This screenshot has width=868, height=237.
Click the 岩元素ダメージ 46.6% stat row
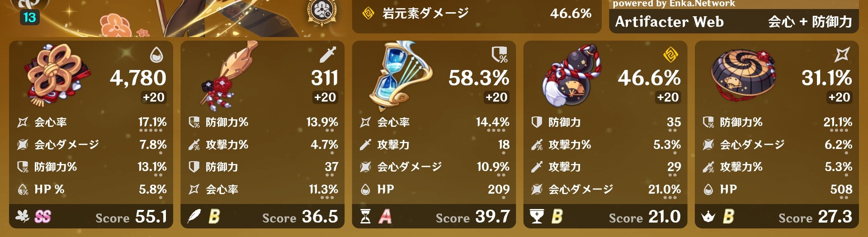coord(476,14)
